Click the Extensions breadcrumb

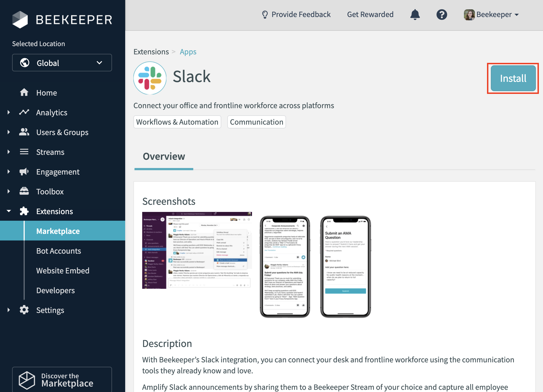[151, 52]
